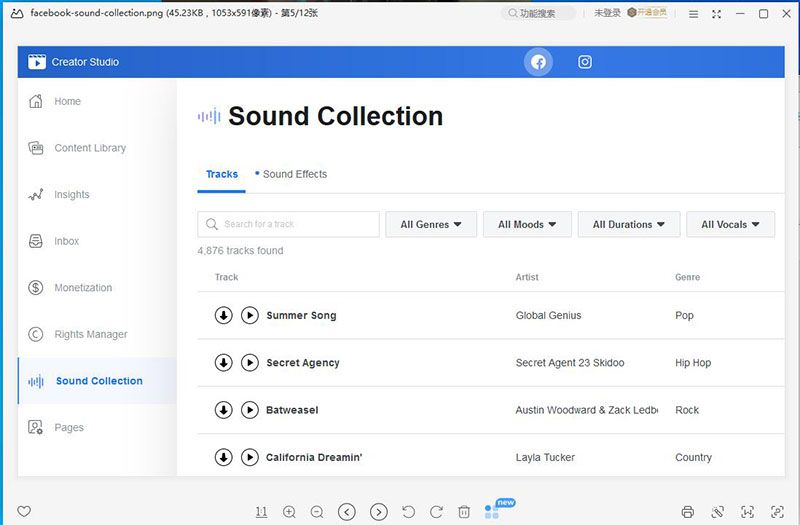The image size is (800, 525).
Task: Click the 开通会员 membership button
Action: tap(647, 12)
